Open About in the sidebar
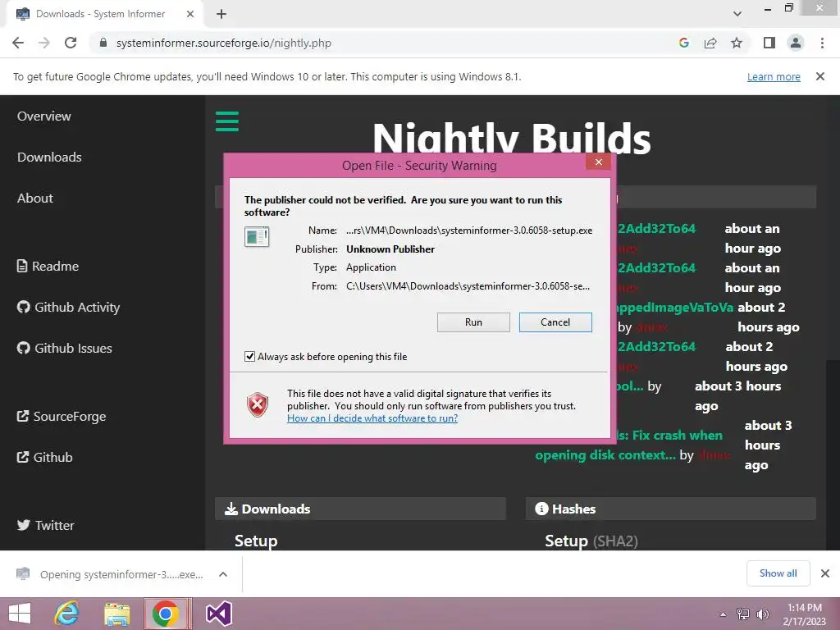 [x=34, y=199]
